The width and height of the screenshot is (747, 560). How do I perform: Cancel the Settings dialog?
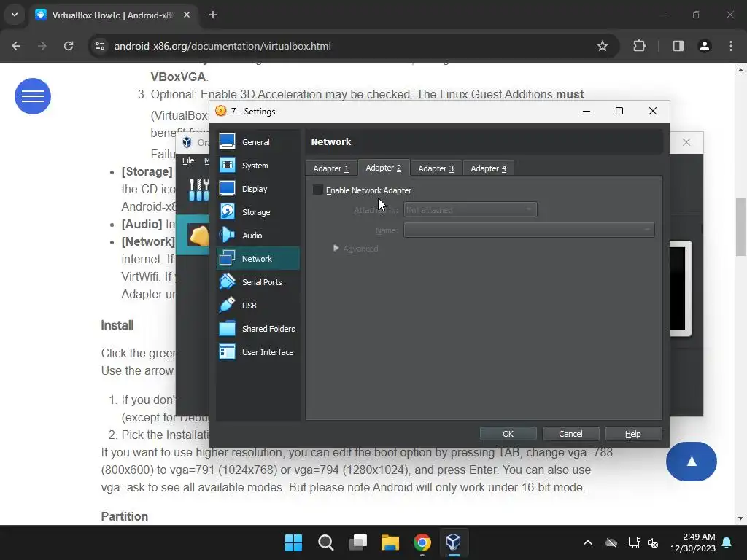click(570, 434)
